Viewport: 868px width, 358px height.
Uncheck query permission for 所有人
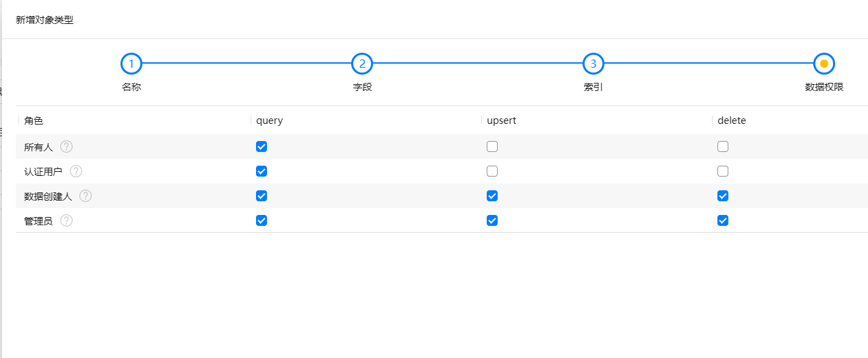[x=261, y=146]
